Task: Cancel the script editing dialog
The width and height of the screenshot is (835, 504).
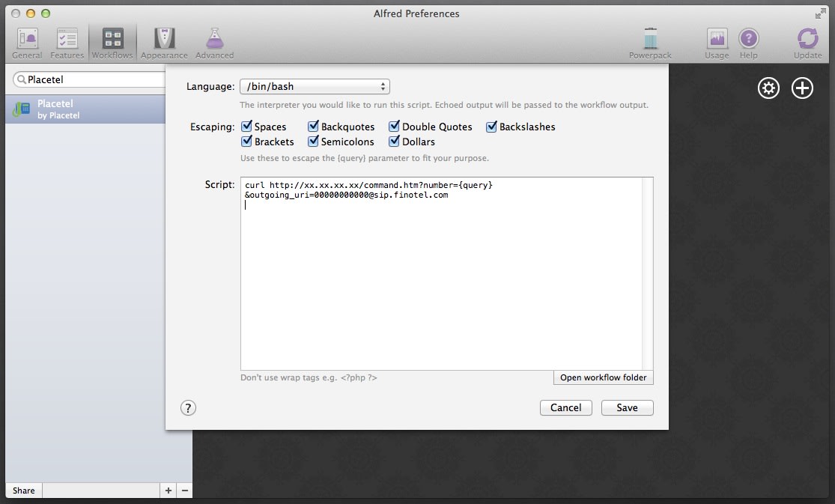Action: [x=565, y=407]
